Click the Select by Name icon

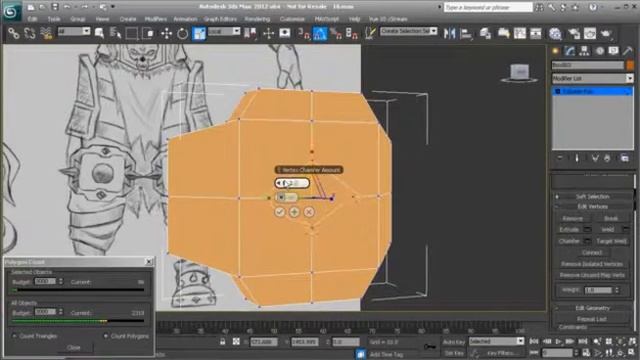click(115, 33)
